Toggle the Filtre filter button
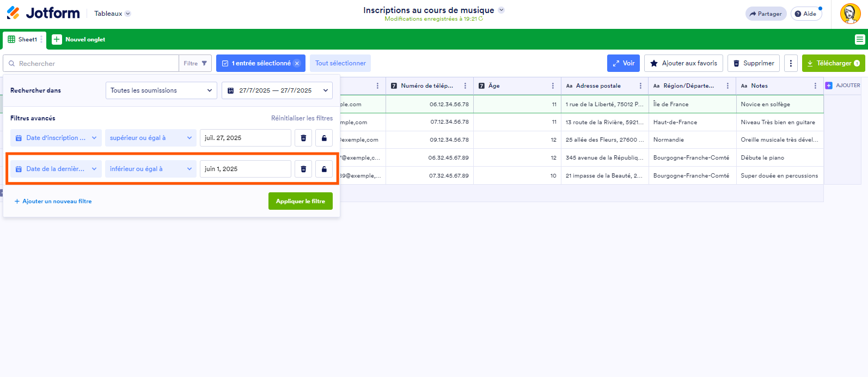 (x=195, y=63)
